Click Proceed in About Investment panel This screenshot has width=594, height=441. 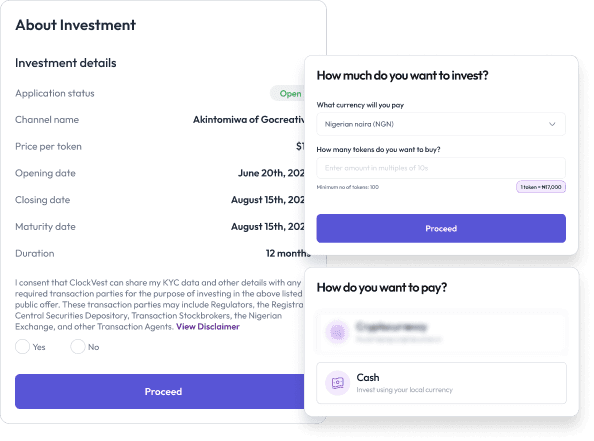[163, 391]
